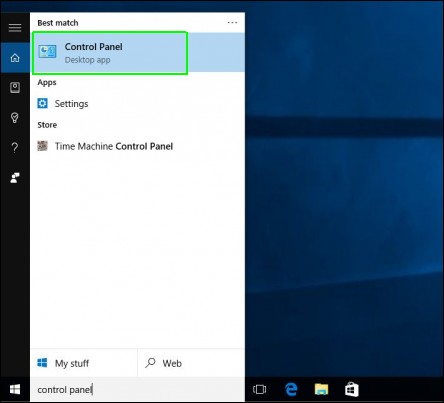Image resolution: width=444 pixels, height=403 pixels.
Task: Open the Notebook icon in sidebar
Action: pyautogui.click(x=15, y=88)
